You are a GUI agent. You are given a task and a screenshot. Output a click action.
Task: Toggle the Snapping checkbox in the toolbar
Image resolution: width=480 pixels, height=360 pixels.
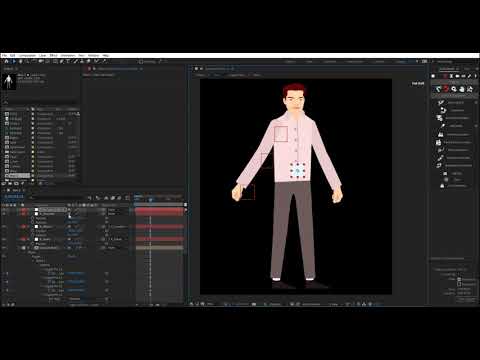pyautogui.click(x=141, y=62)
